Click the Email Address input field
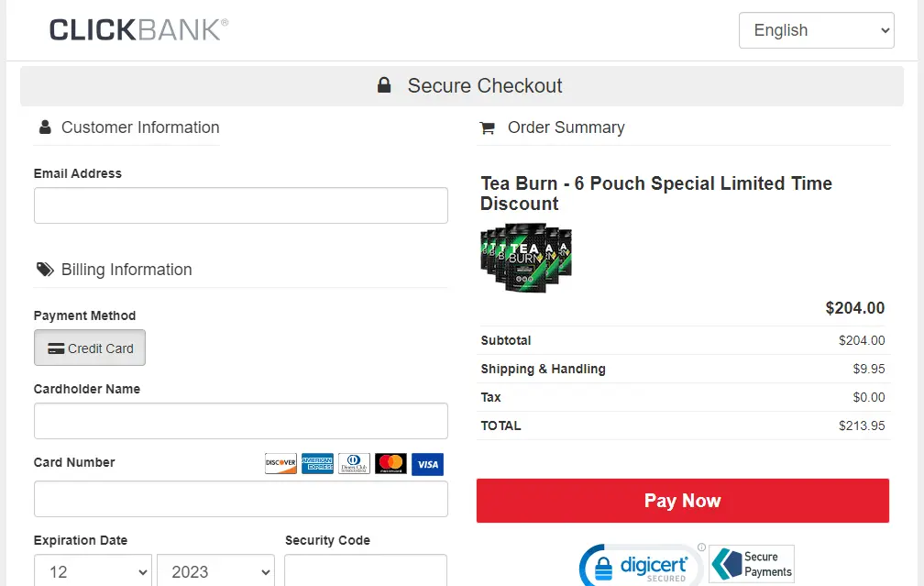Screen dimensions: 924x586 click(240, 205)
